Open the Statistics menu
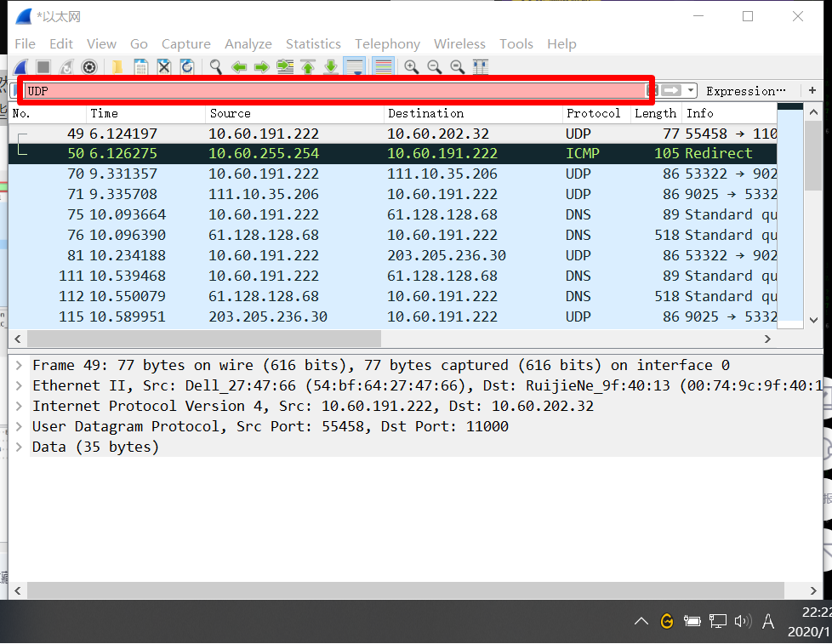Viewport: 832px width, 644px height. click(313, 44)
